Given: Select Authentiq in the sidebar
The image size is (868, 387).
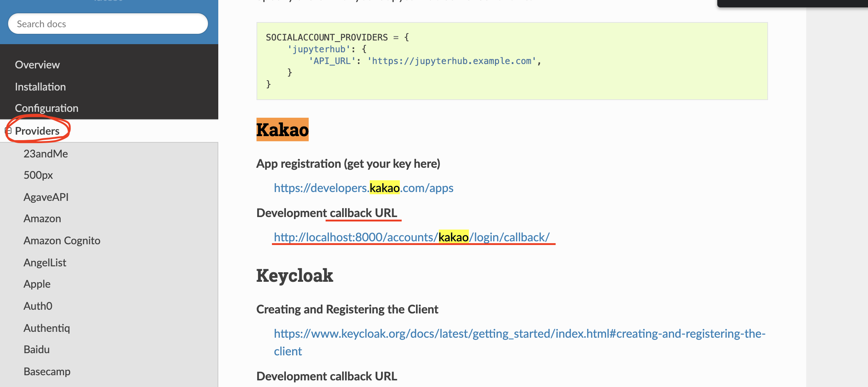Looking at the screenshot, I should [x=47, y=328].
